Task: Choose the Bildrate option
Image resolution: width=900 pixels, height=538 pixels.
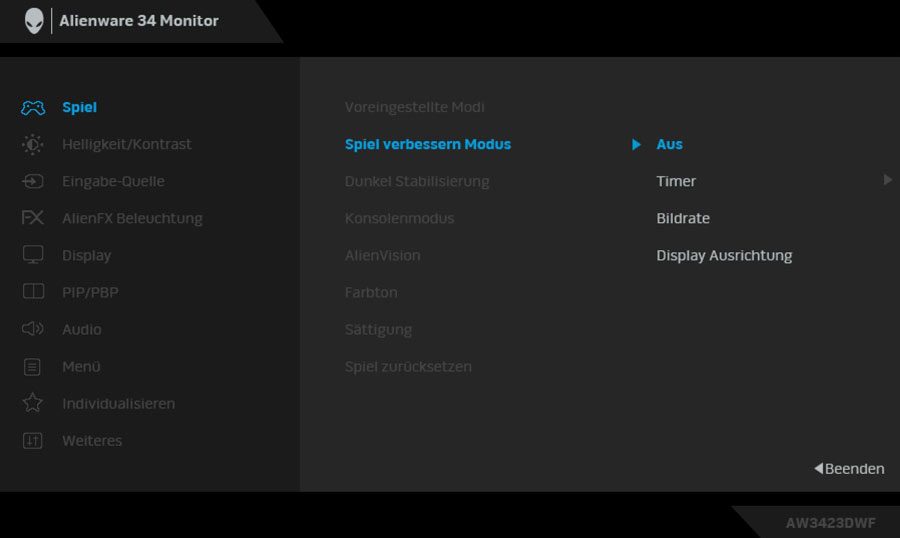Action: coord(683,218)
